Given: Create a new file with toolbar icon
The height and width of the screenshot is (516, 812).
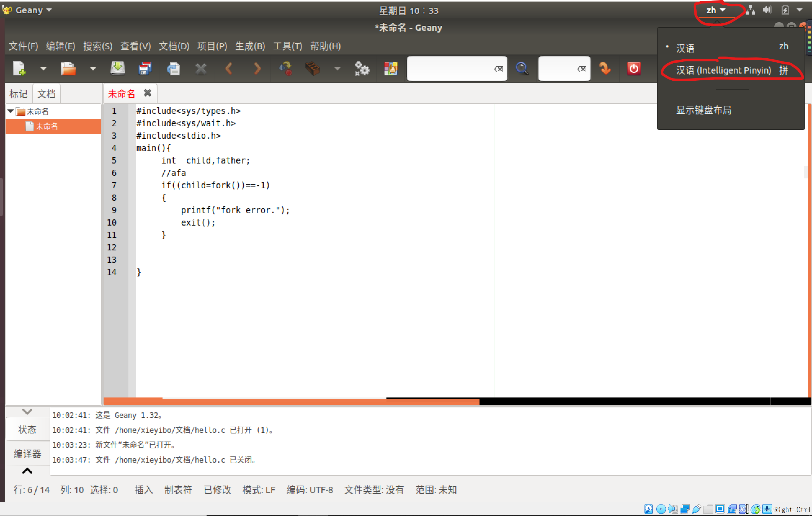Looking at the screenshot, I should 19,69.
